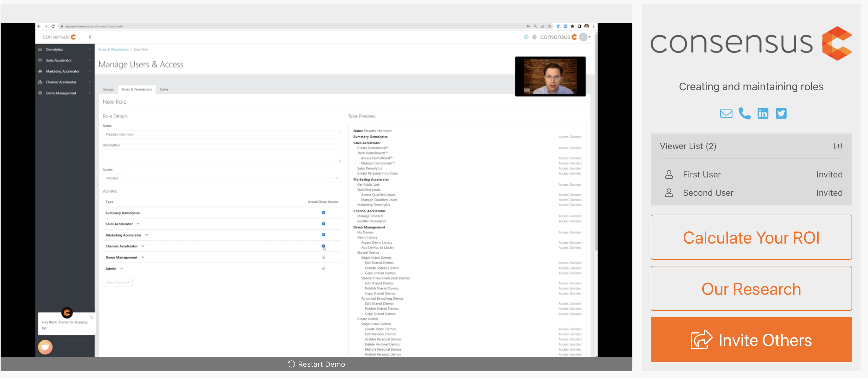The width and height of the screenshot is (868, 378).
Task: Expand Marketing Accelerator in the sidebar
Action: 65,71
